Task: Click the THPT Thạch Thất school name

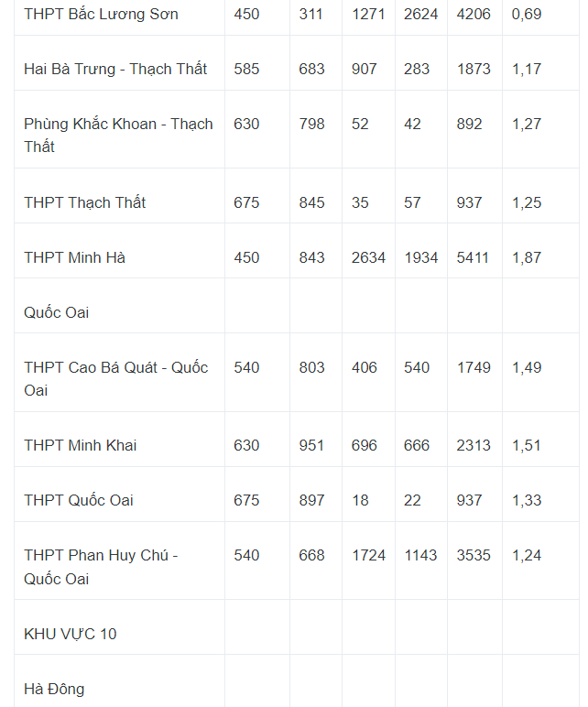Action: click(x=85, y=202)
